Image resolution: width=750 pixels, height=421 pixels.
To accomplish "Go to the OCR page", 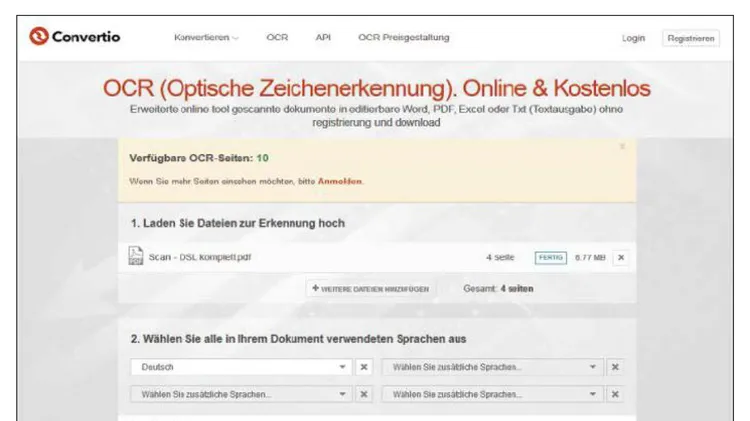I will point(277,37).
